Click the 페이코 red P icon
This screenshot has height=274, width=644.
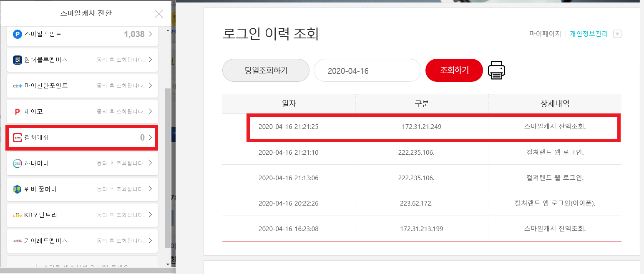point(17,112)
